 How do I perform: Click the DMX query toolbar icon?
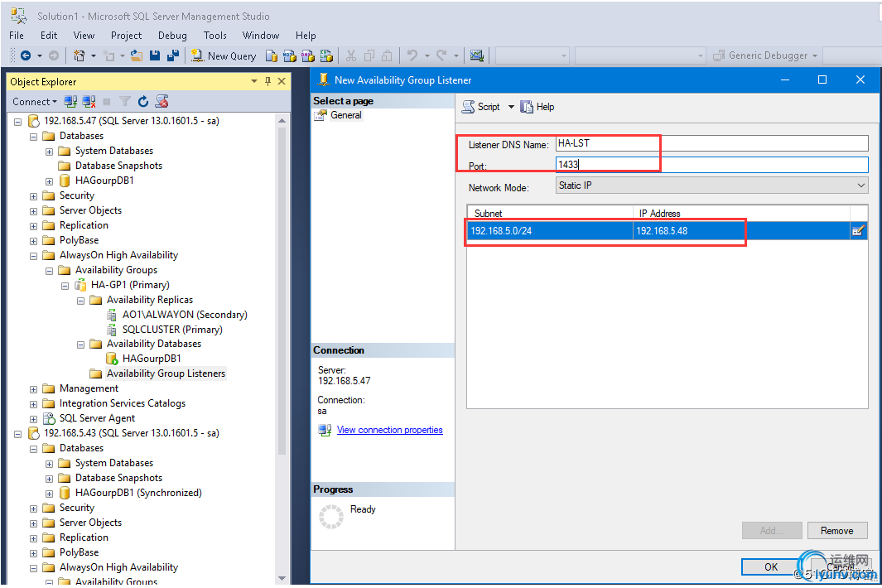coord(308,55)
